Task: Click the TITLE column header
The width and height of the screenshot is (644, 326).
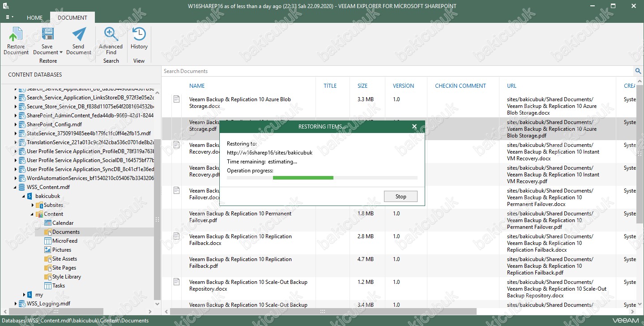Action: tap(330, 86)
